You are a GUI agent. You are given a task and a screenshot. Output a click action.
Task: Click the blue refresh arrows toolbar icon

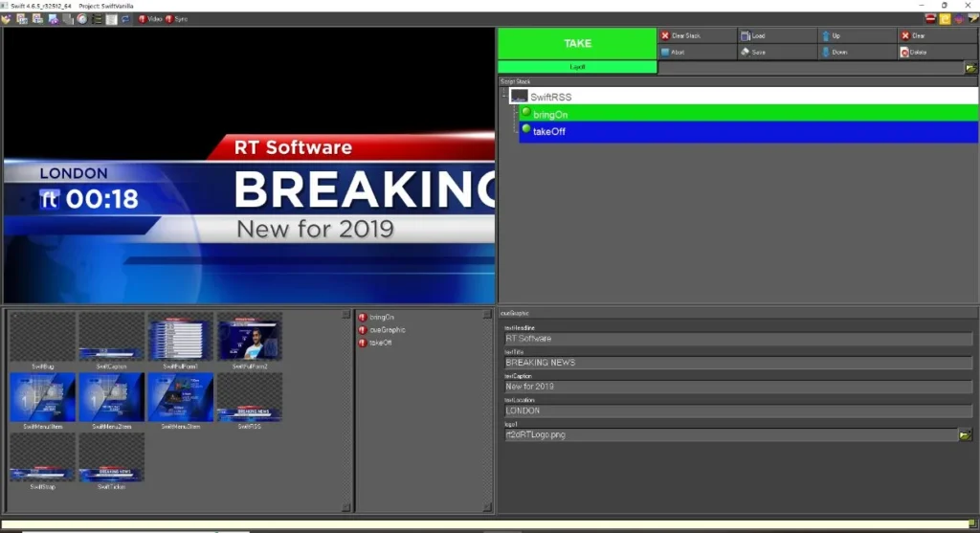point(125,19)
